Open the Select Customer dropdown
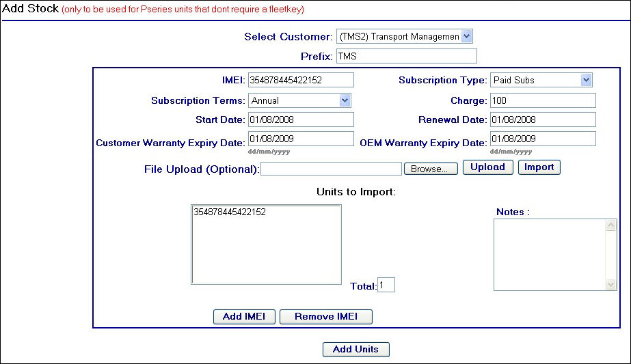This screenshot has width=631, height=364. click(404, 36)
